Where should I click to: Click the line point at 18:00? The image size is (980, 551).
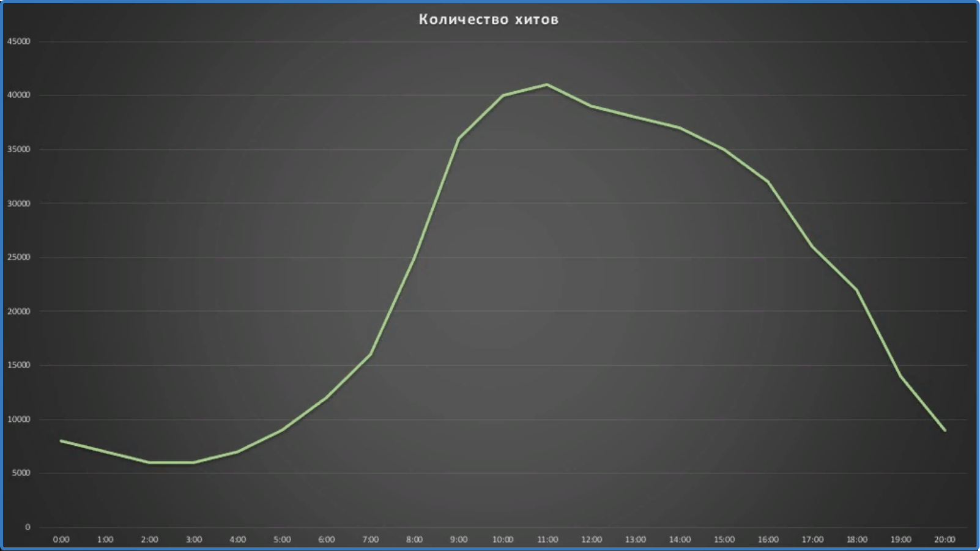[856, 290]
